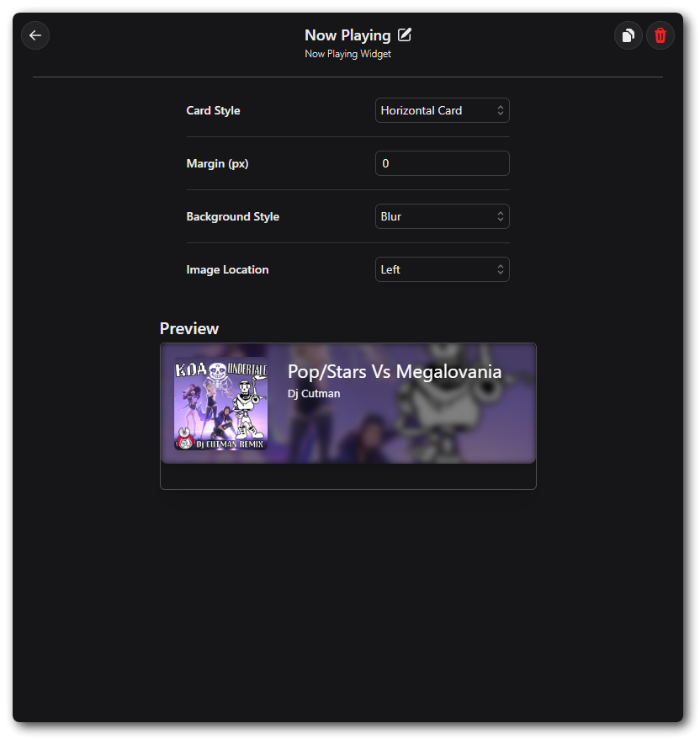Click the album art thumbnail in preview
Viewport: 700px width, 739px height.
(220, 403)
